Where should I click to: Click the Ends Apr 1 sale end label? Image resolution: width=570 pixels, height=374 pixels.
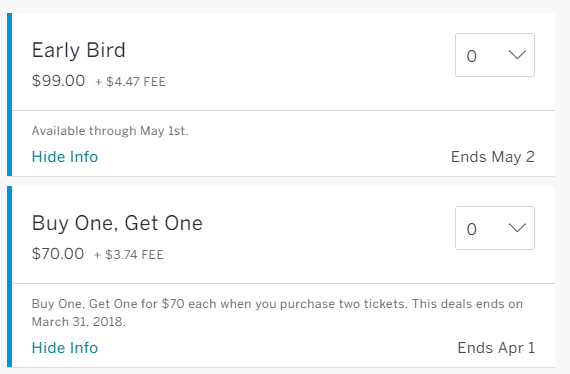(x=496, y=348)
